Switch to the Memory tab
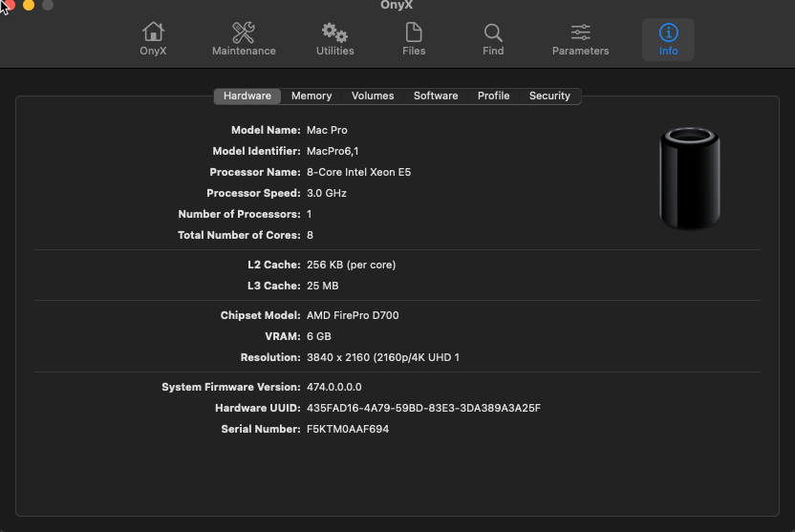This screenshot has height=532, width=795. pos(312,96)
